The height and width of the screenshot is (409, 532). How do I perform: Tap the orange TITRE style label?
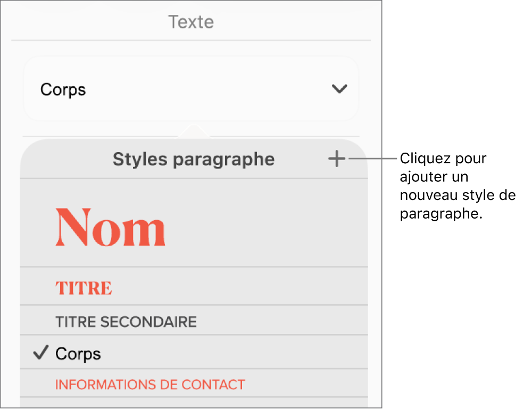click(84, 288)
